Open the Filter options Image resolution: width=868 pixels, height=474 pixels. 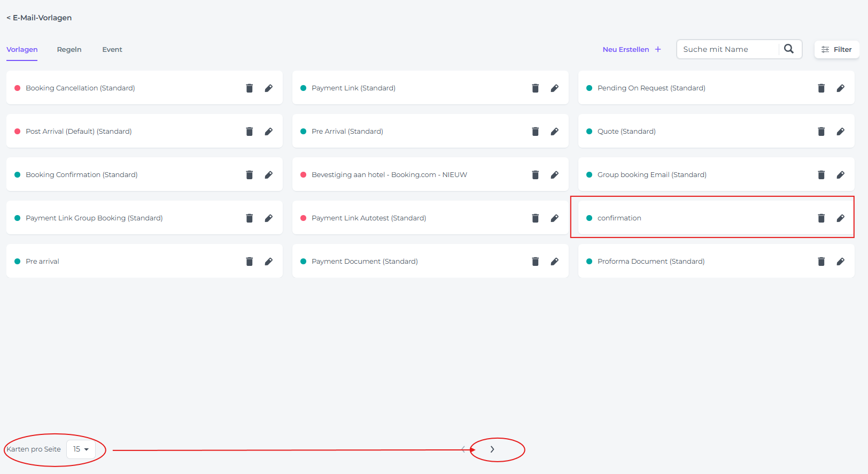836,50
